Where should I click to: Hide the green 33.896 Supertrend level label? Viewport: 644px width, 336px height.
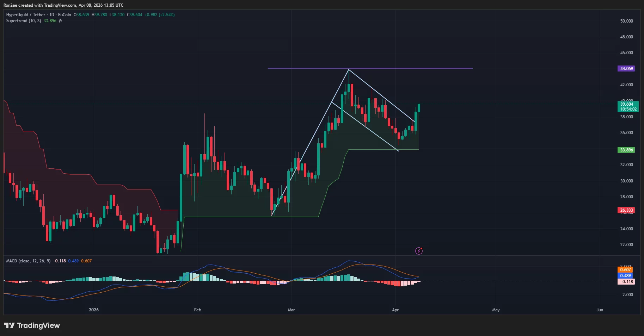[626, 150]
